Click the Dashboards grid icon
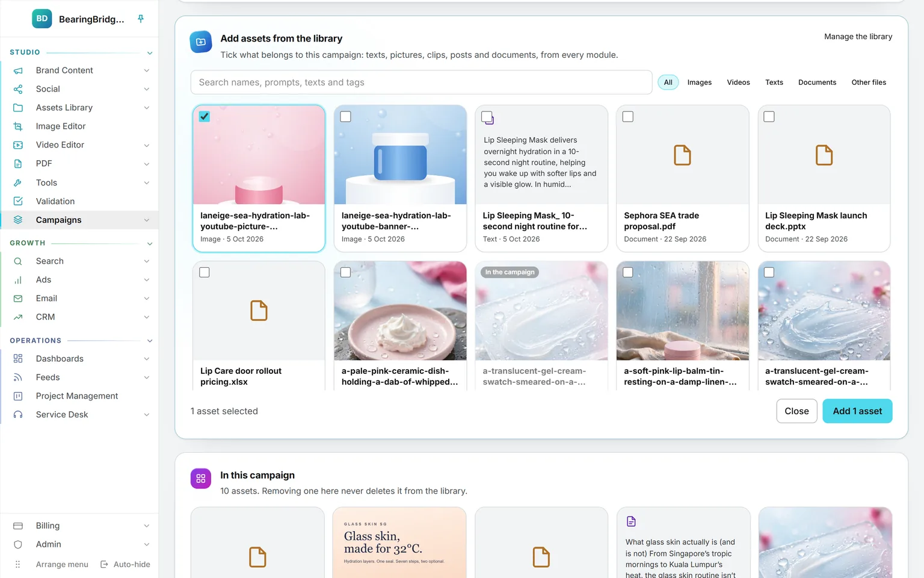 (x=18, y=359)
